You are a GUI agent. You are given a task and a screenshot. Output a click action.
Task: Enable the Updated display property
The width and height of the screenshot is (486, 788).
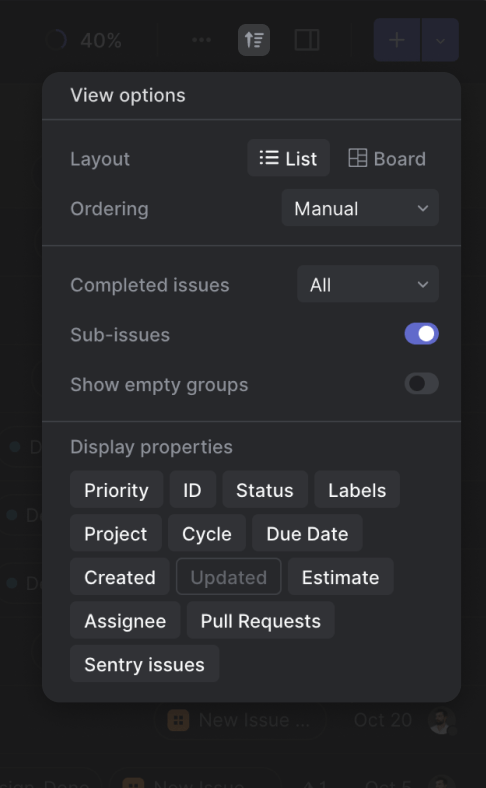click(229, 577)
